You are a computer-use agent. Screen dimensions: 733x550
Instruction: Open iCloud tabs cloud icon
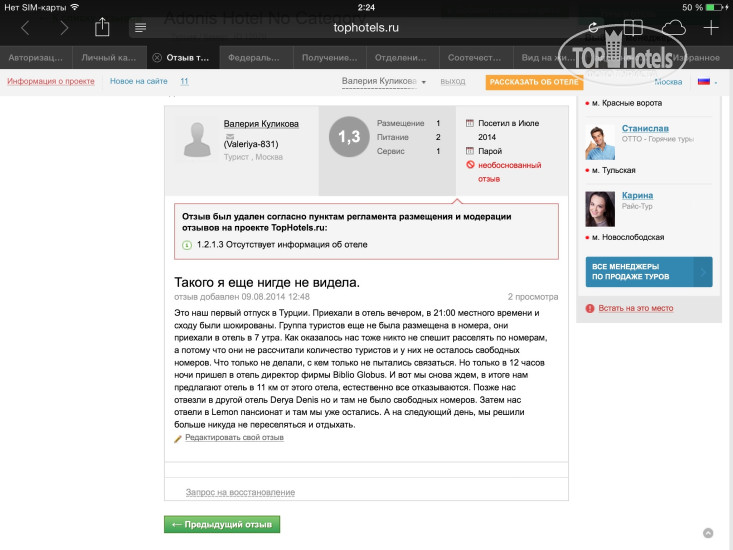tap(673, 28)
